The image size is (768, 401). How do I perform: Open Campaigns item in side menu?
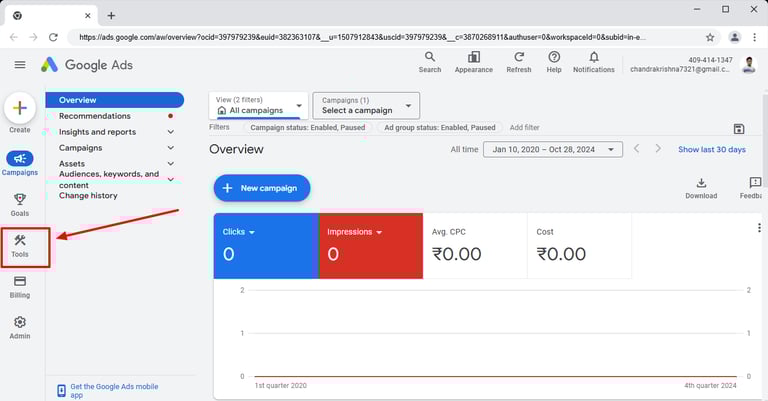[80, 147]
